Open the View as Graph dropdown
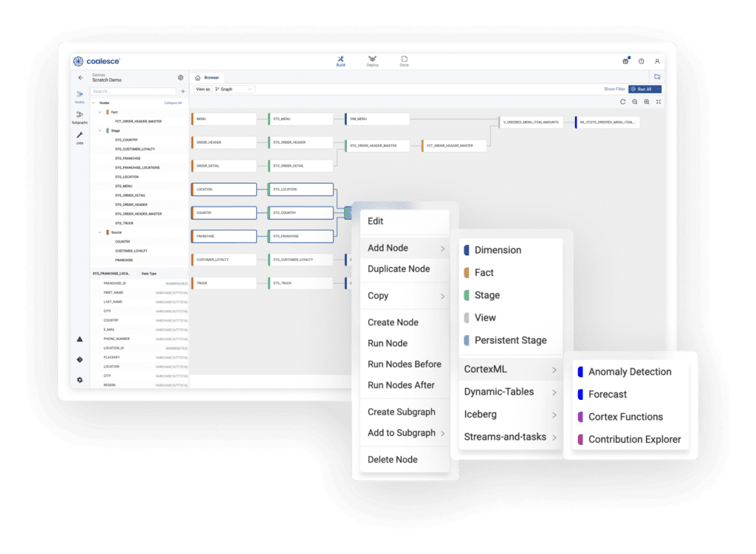756x554 pixels. [x=233, y=89]
